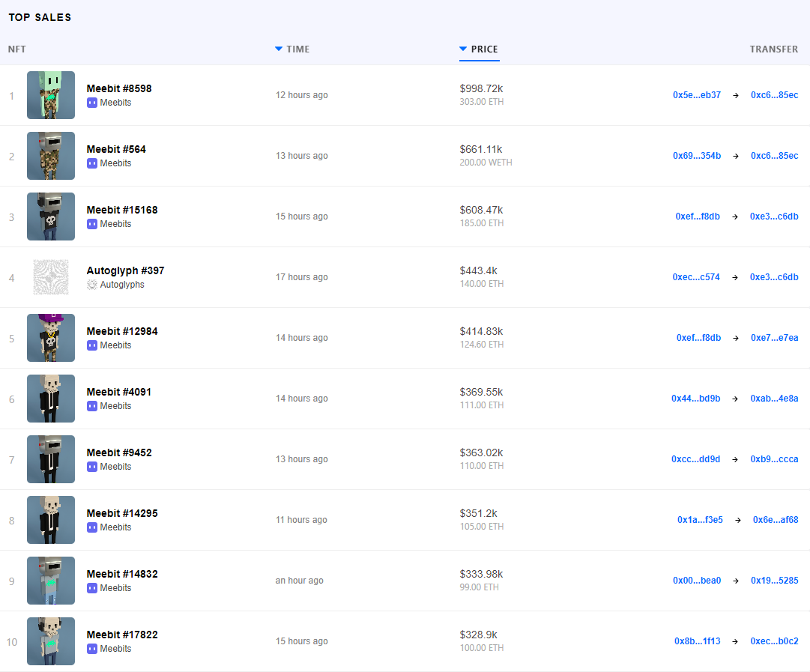Open seller address 0xcc...dd9d
Viewport: 810px width, 672px height.
(696, 459)
